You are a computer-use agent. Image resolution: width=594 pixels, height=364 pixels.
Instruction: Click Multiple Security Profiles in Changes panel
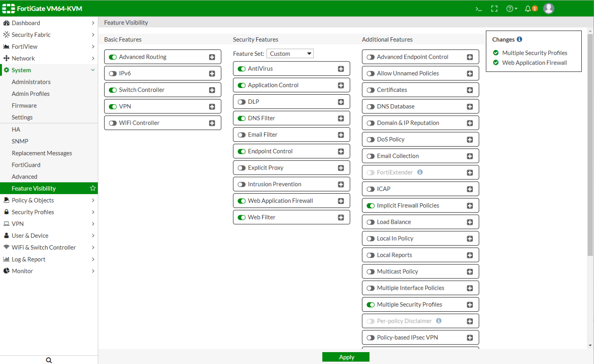[x=535, y=53]
